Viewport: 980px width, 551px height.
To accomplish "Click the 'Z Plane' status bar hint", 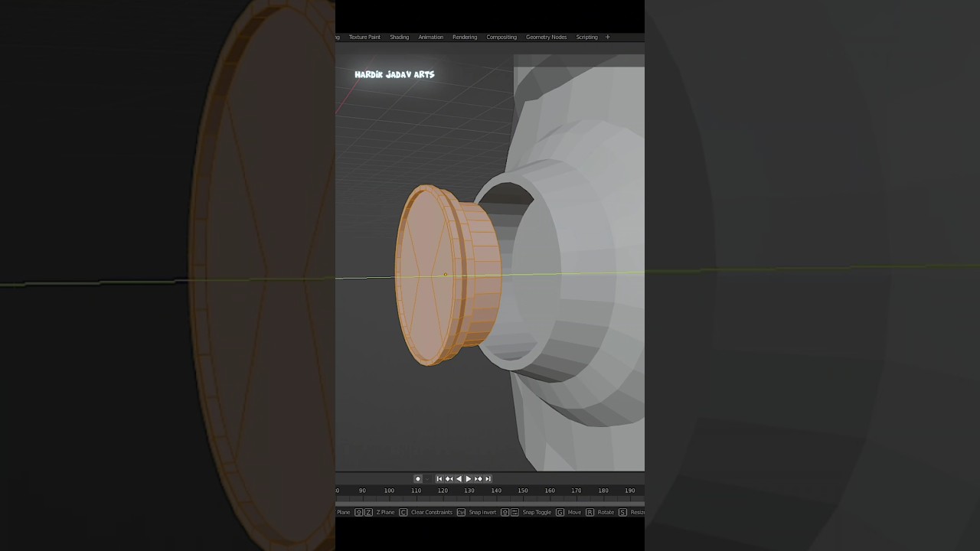I will 386,512.
